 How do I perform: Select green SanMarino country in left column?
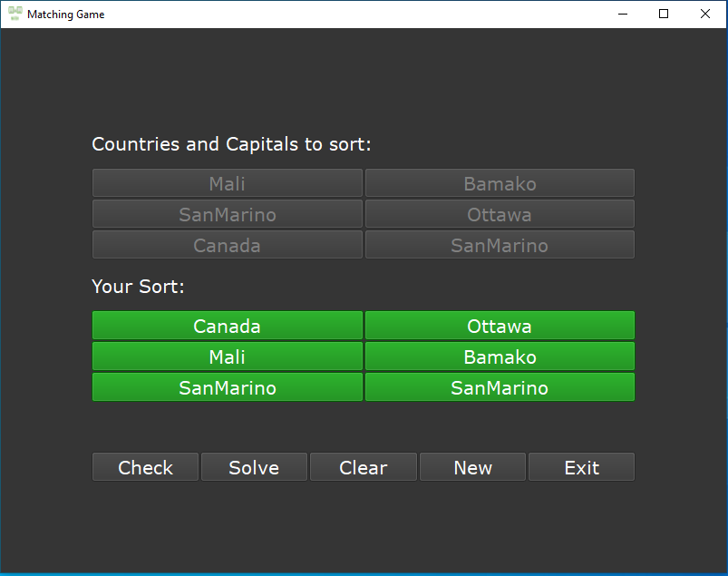coord(227,387)
